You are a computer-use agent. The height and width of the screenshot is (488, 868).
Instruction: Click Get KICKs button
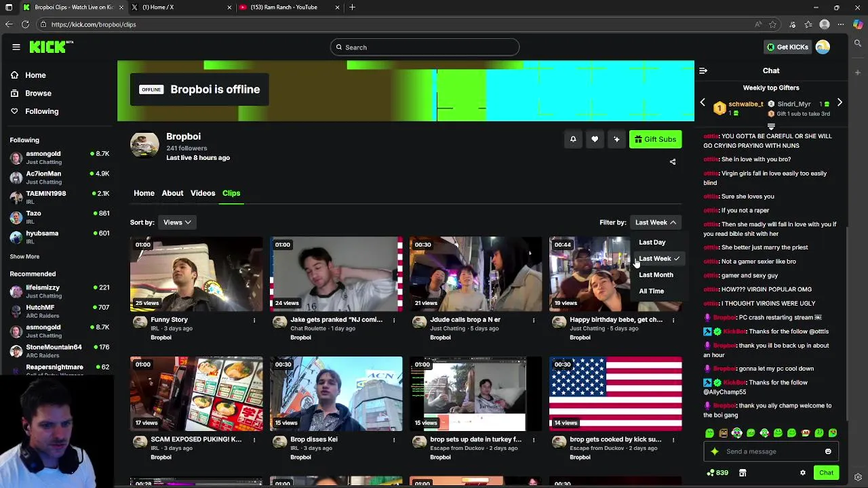point(787,47)
